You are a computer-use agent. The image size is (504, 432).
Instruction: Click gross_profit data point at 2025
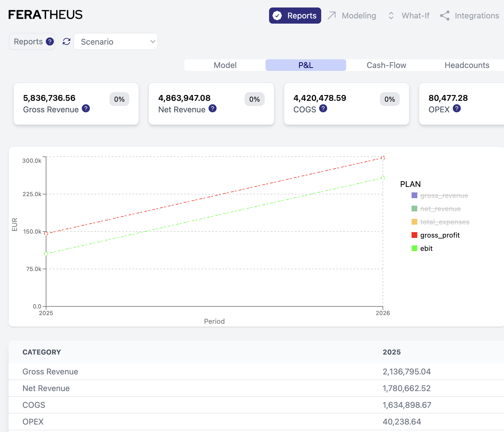pyautogui.click(x=46, y=234)
